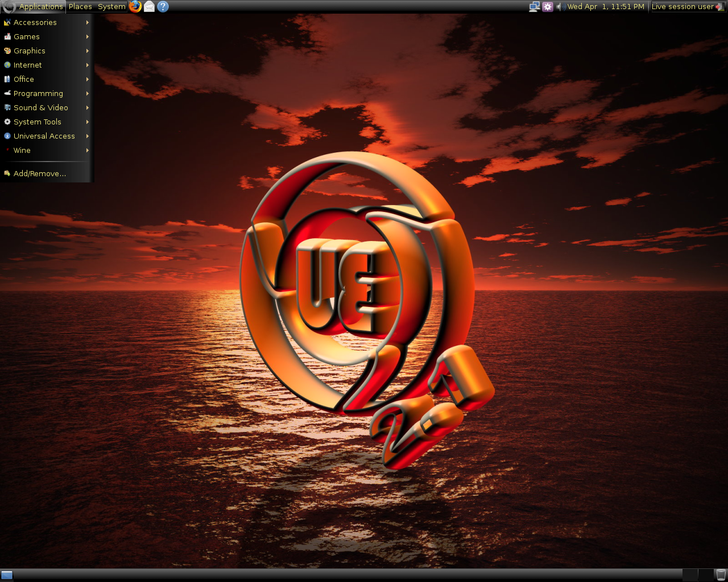This screenshot has width=728, height=582.
Task: Switch to the first workspace in the switcher
Action: pyautogui.click(x=690, y=575)
